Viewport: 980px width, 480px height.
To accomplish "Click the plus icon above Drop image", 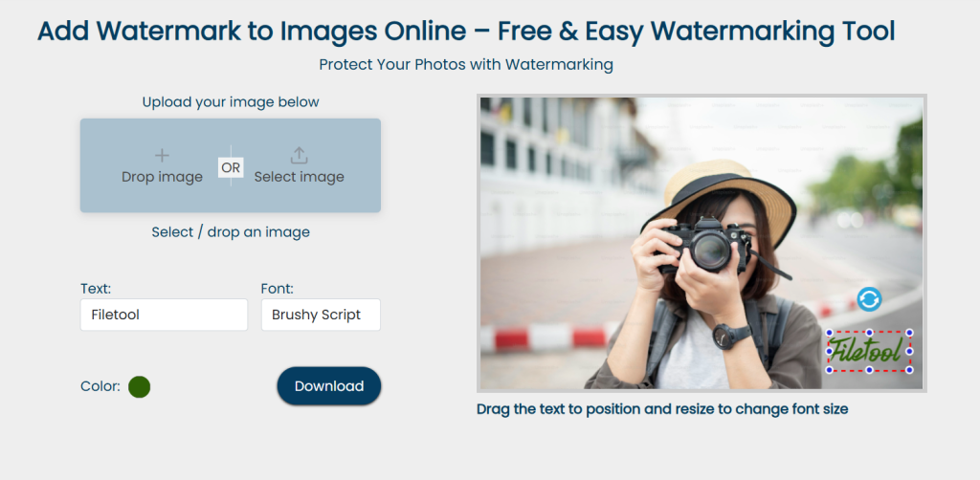I will (x=162, y=156).
